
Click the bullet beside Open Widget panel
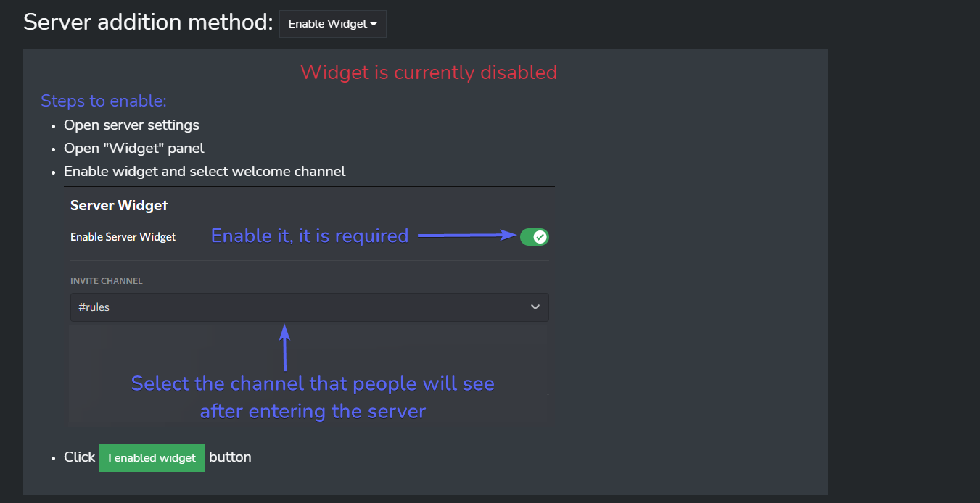coord(52,148)
